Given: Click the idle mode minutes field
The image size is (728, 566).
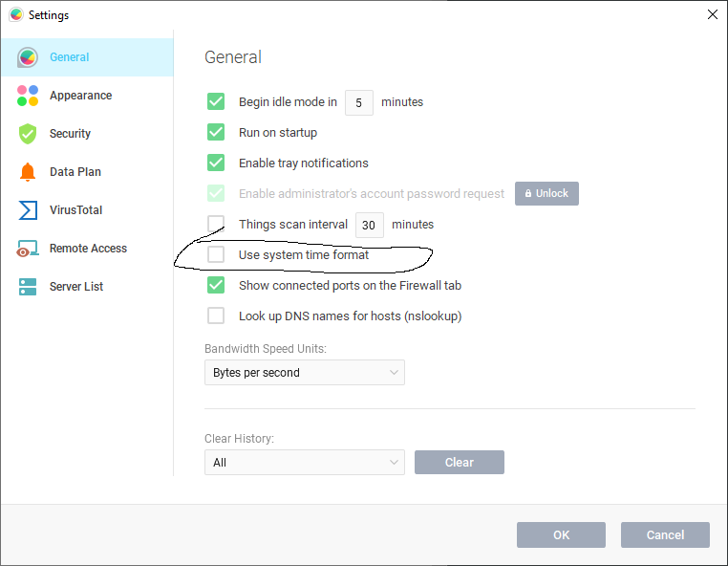Looking at the screenshot, I should pyautogui.click(x=358, y=102).
